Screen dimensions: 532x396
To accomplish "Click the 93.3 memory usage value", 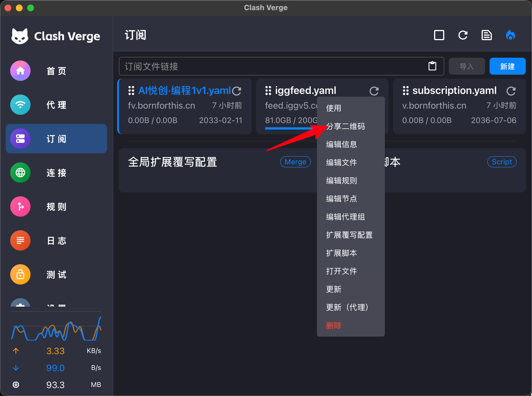I will coord(55,385).
